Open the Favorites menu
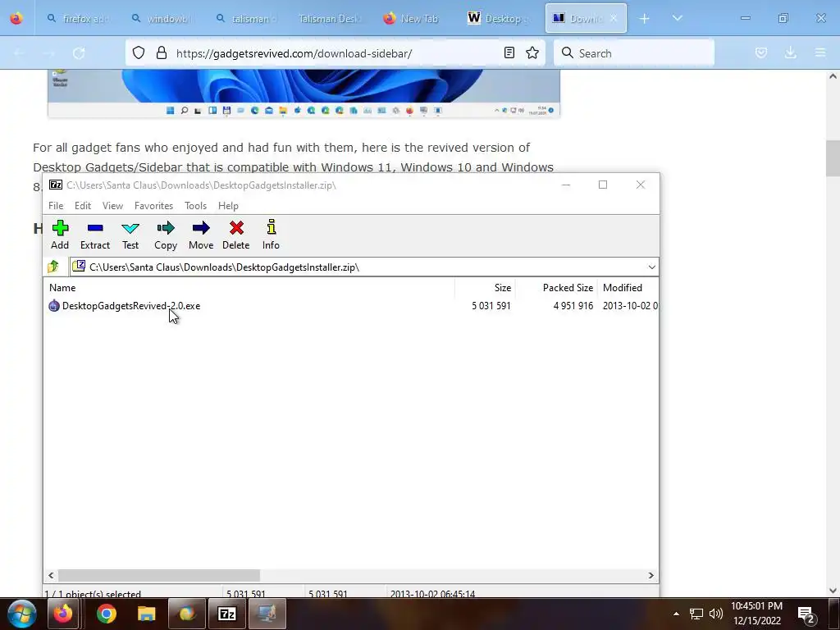 [153, 206]
